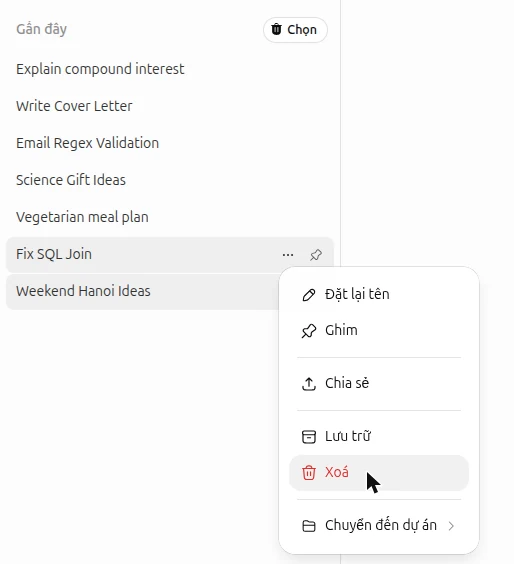Expand the Chuyển đến dự án submenu chevron
Screen dimensions: 514x564
pos(451,526)
